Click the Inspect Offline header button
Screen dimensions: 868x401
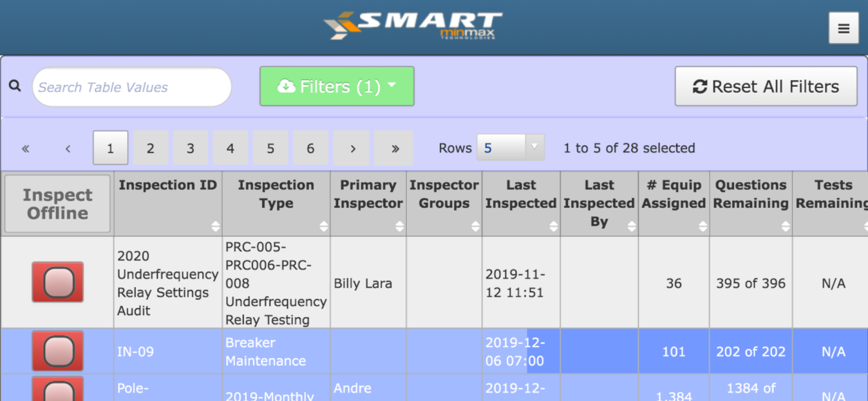(x=57, y=204)
